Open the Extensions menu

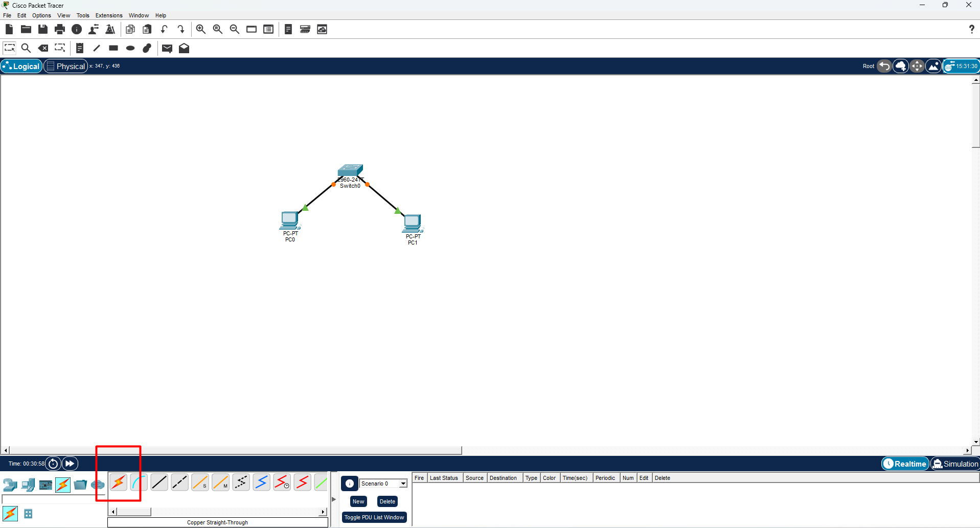(109, 15)
